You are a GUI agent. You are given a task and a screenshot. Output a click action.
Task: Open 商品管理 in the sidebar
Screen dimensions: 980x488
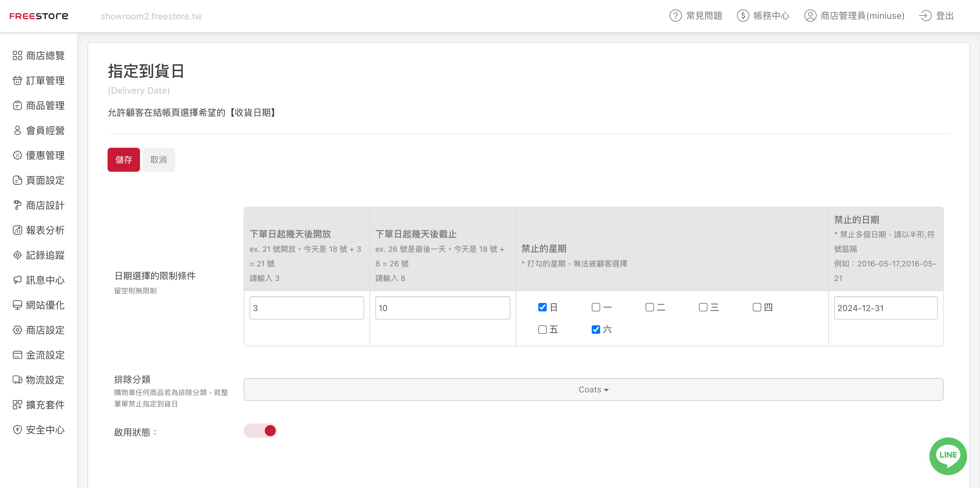click(45, 105)
